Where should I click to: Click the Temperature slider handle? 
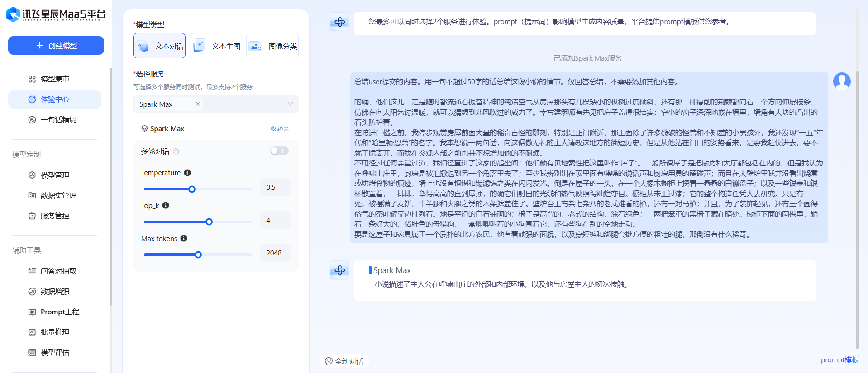192,189
